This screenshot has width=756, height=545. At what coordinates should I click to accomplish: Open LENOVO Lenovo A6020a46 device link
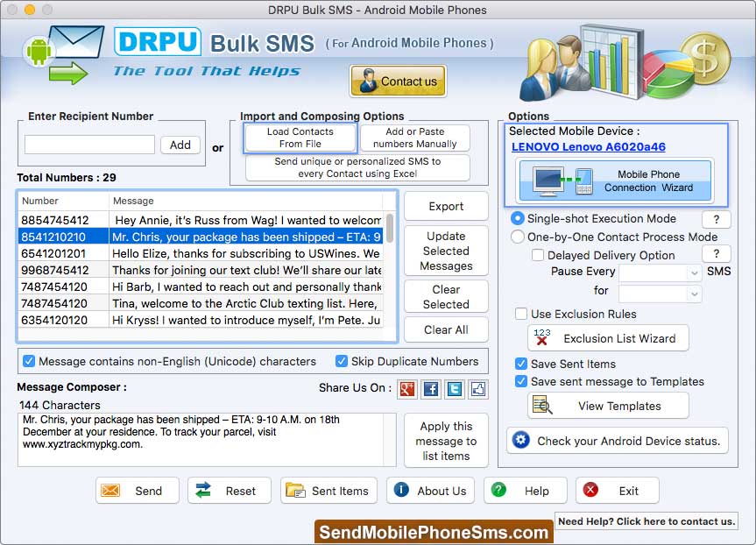coord(588,147)
